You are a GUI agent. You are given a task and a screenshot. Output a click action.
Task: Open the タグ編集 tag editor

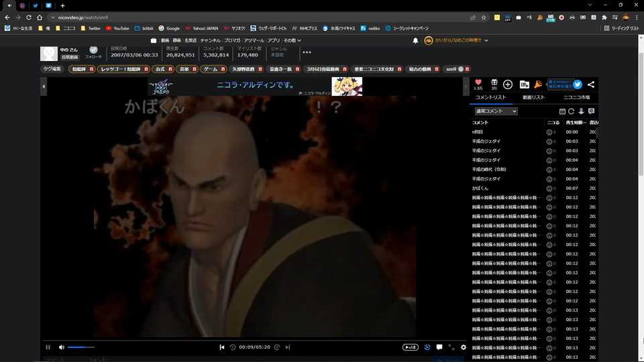tap(52, 69)
